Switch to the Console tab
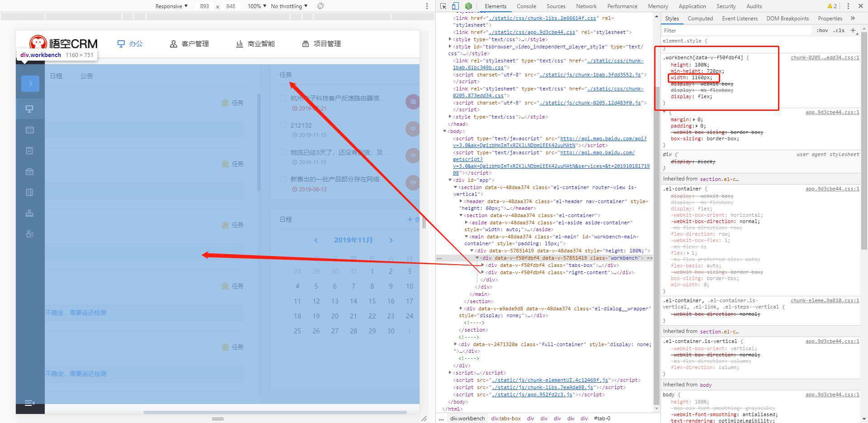Image resolution: width=868 pixels, height=423 pixels. click(526, 6)
